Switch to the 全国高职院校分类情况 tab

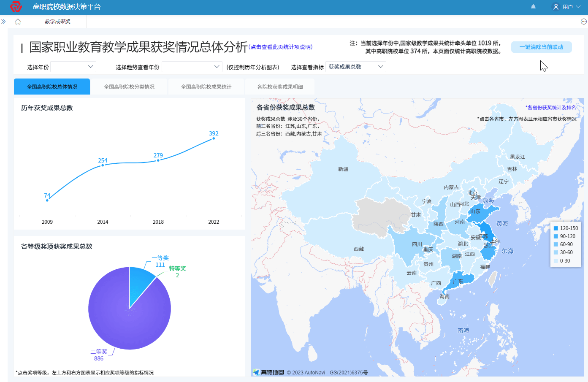tap(129, 86)
